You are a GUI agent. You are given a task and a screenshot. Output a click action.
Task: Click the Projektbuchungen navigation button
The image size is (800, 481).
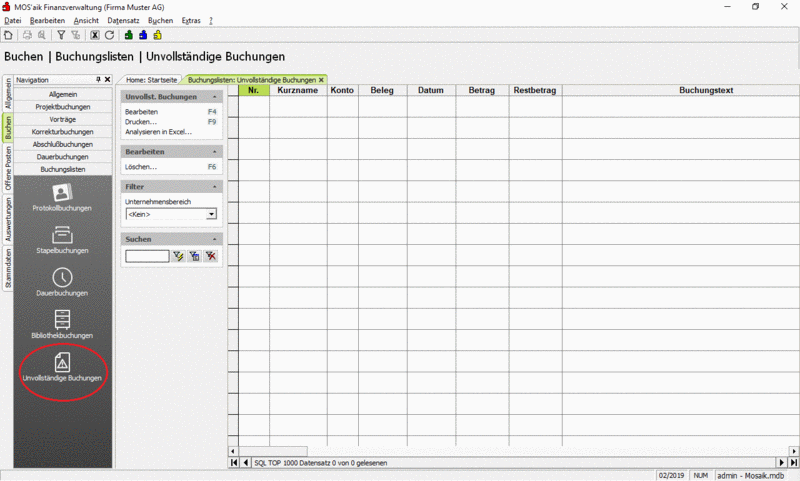point(63,107)
